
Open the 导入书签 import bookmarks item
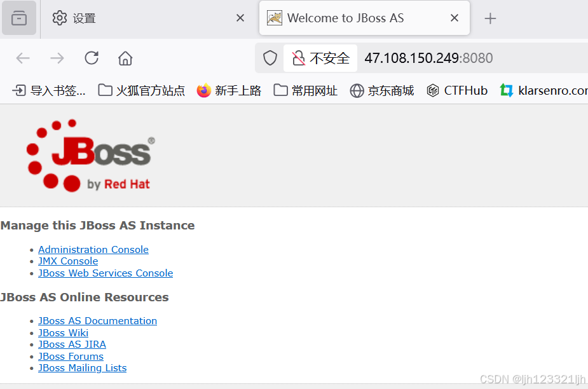(x=49, y=90)
